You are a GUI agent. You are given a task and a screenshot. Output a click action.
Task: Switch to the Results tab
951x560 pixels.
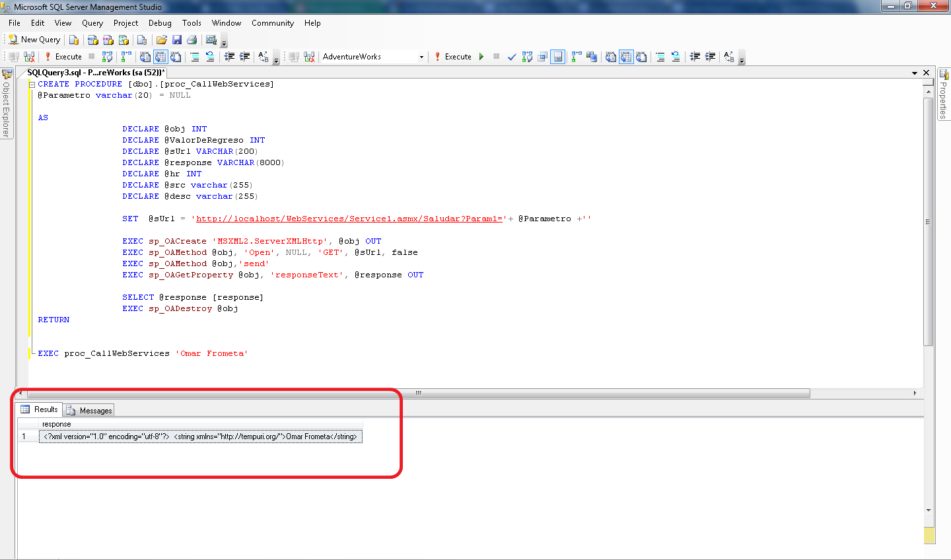coord(39,409)
